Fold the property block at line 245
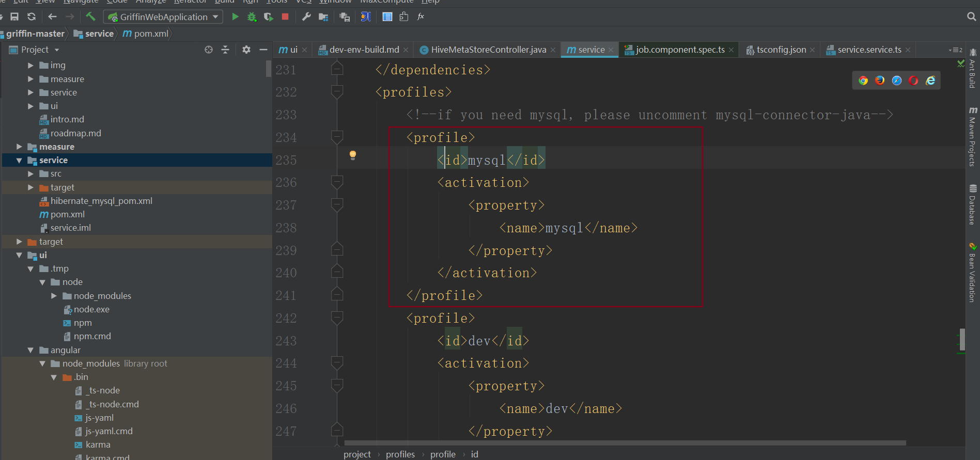This screenshot has height=460, width=980. (337, 386)
